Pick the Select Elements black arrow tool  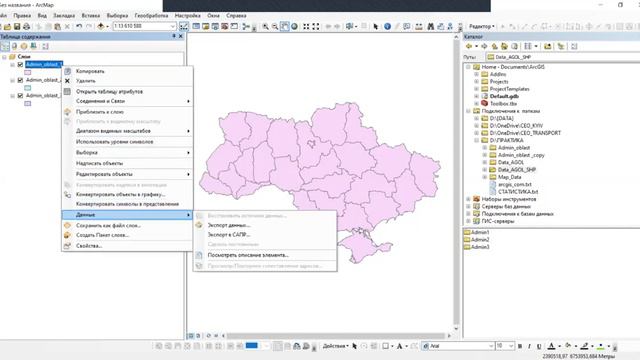(376, 27)
